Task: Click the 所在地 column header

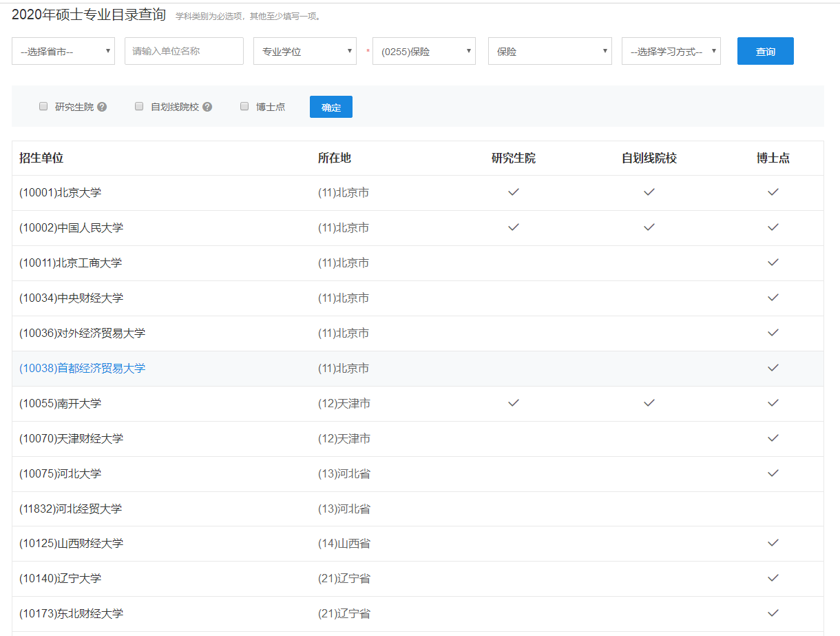Action: 335,158
